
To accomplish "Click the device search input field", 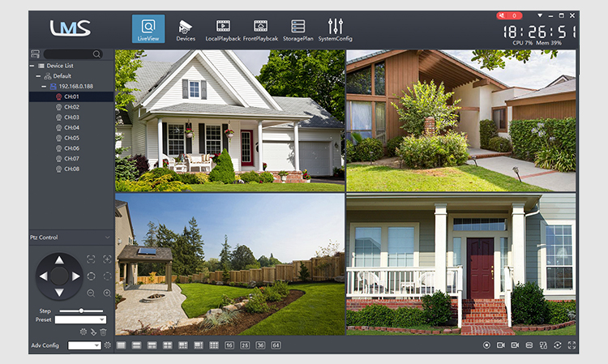I will tap(69, 54).
